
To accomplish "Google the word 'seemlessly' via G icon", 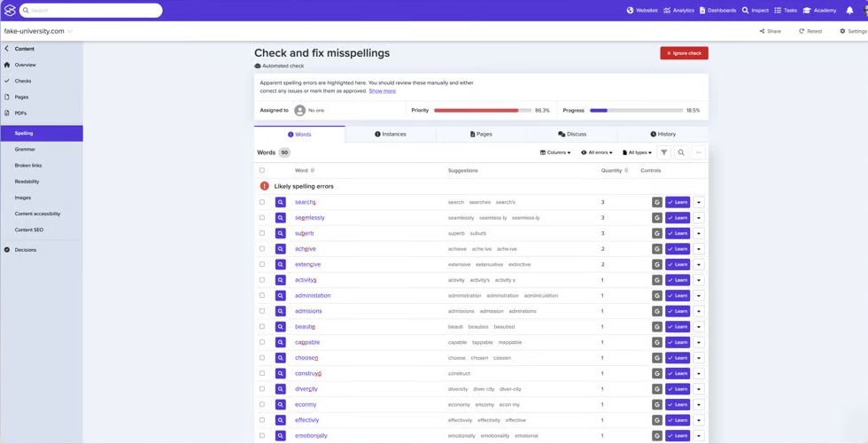I will tap(657, 218).
